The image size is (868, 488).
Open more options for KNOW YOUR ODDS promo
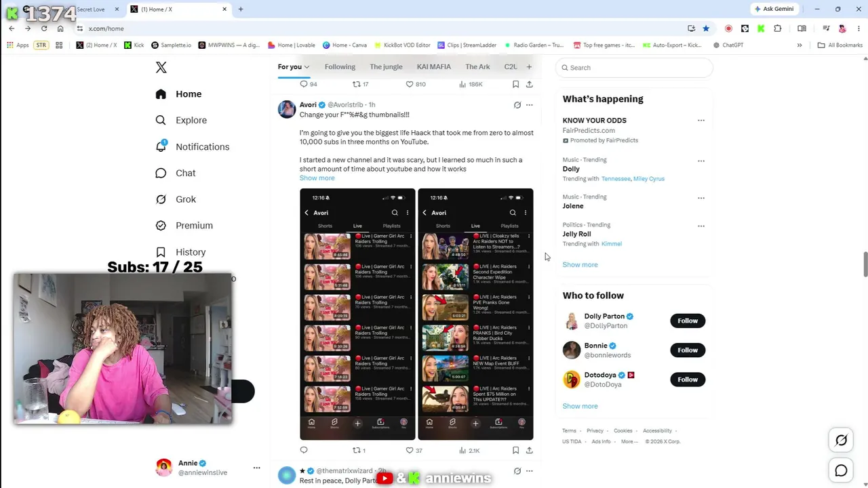tap(701, 121)
